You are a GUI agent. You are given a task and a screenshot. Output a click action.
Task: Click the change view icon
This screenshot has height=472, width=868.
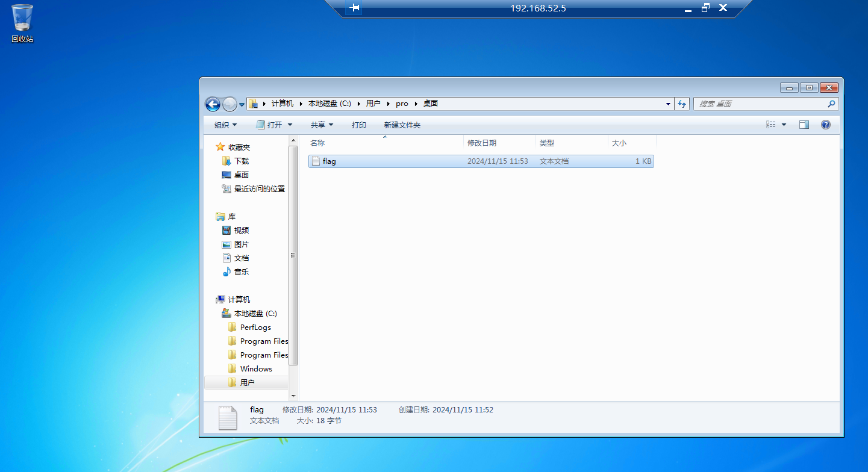[771, 125]
